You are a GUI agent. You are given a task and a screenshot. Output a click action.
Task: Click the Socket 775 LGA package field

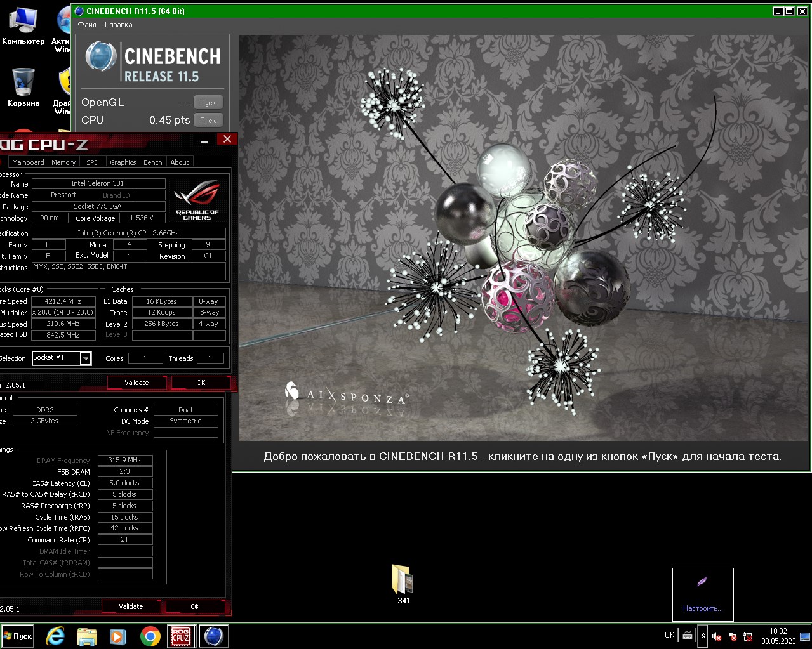point(98,206)
